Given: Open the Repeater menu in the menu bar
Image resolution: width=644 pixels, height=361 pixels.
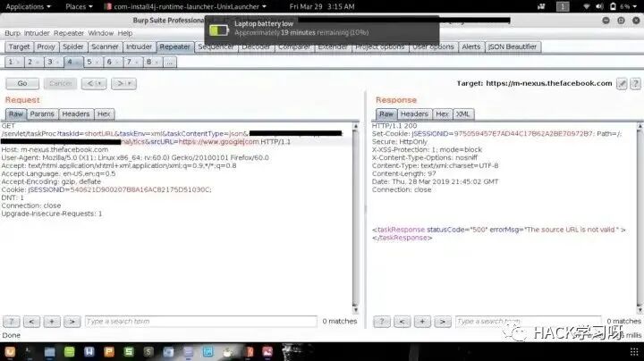Looking at the screenshot, I should coord(69,33).
